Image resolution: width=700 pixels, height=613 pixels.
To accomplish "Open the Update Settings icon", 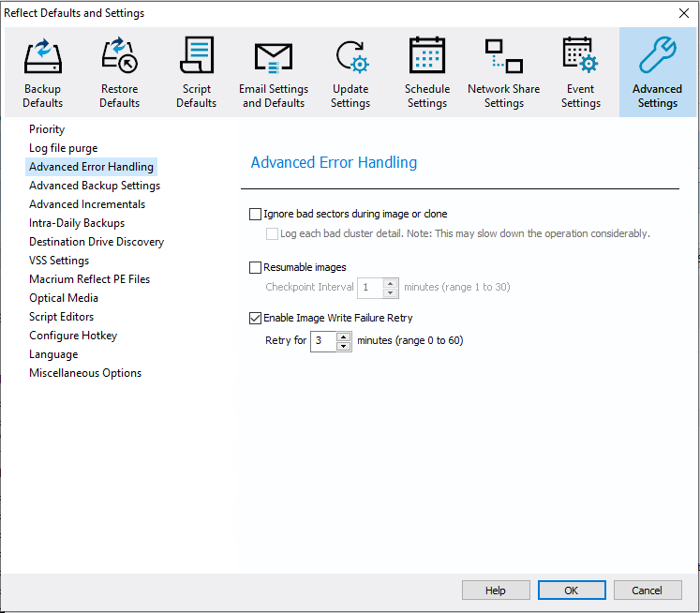I will (x=351, y=56).
